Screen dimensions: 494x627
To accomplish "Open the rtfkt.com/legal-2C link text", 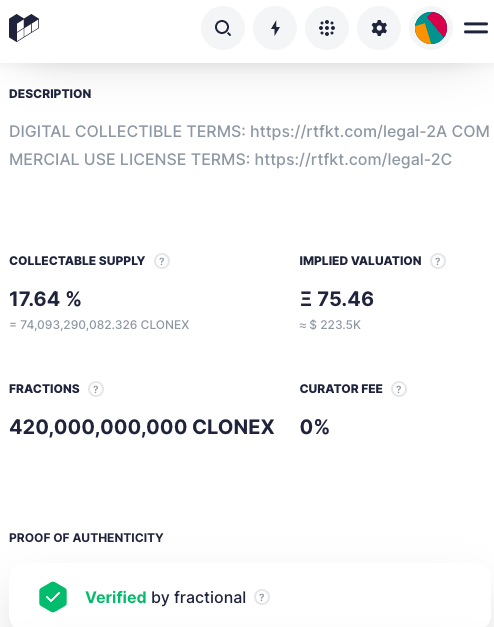I will [x=353, y=160].
